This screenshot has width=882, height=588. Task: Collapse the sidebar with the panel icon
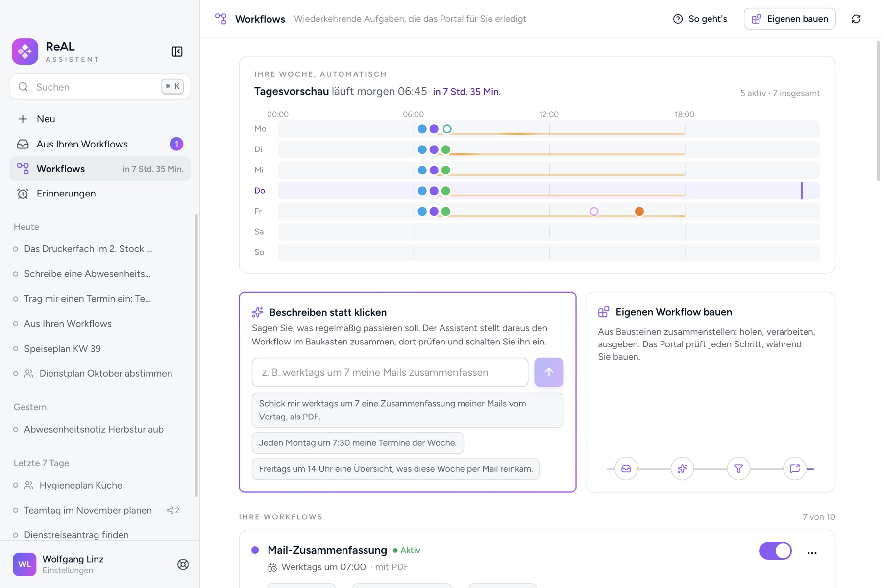click(177, 51)
